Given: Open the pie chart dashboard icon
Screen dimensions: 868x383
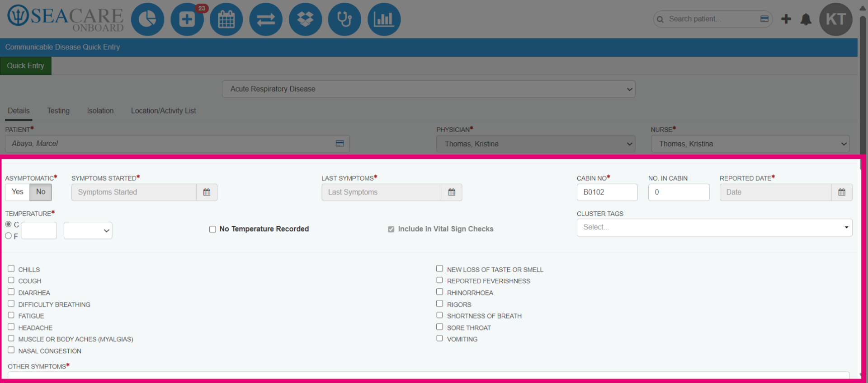Looking at the screenshot, I should click(x=147, y=19).
